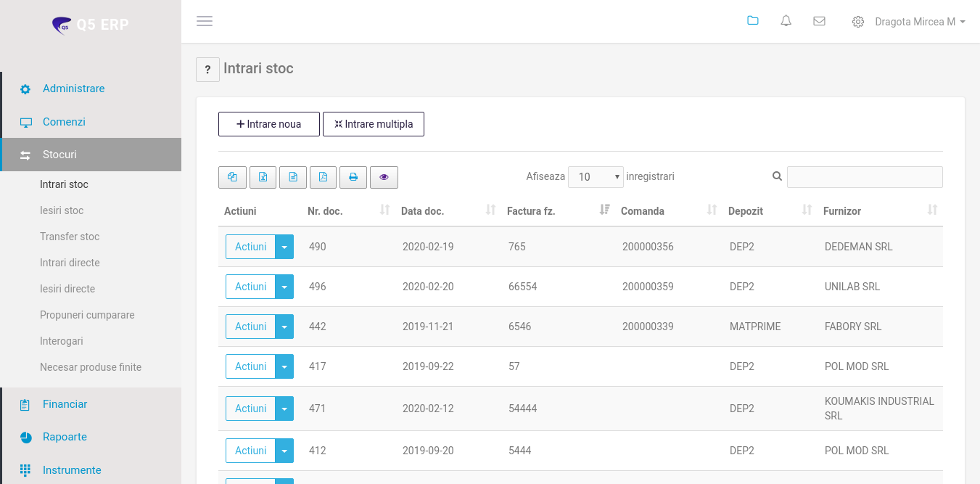Select Financiar in the sidebar menu

(65, 404)
